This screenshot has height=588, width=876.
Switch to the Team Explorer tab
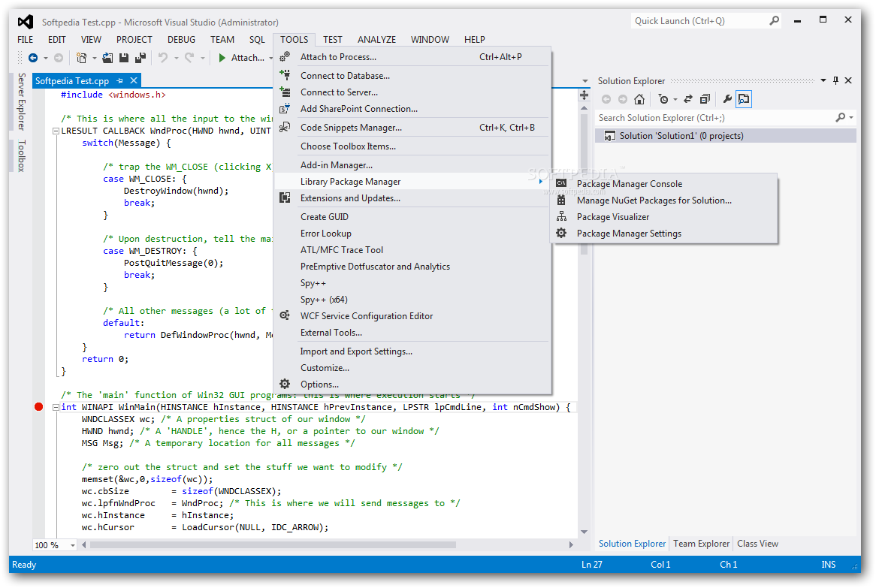tap(701, 544)
